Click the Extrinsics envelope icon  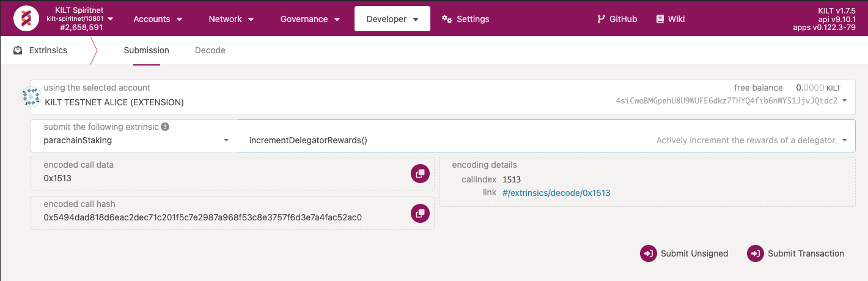pyautogui.click(x=18, y=50)
